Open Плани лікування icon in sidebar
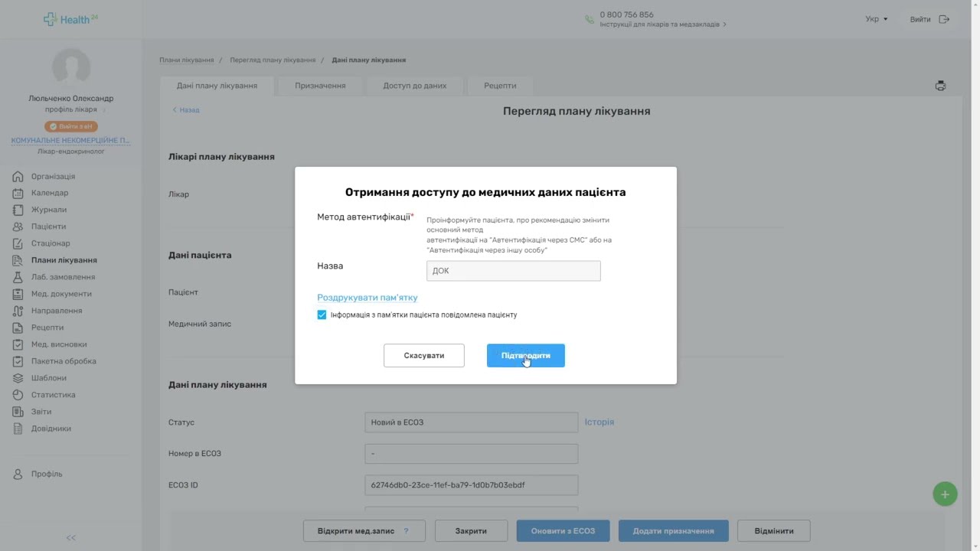 (18, 261)
